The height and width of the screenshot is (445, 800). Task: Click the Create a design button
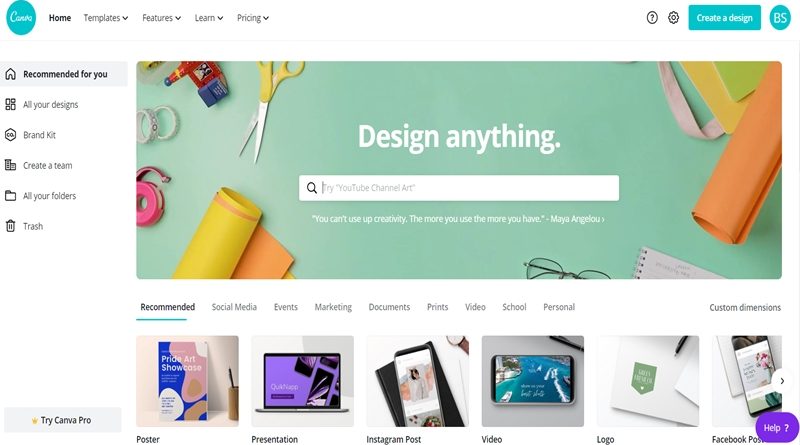[x=724, y=18]
